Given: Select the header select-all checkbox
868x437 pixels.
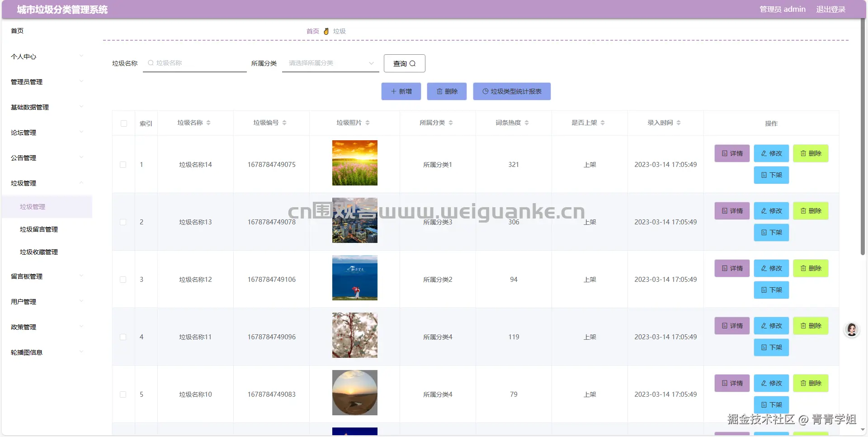Looking at the screenshot, I should click(x=124, y=123).
